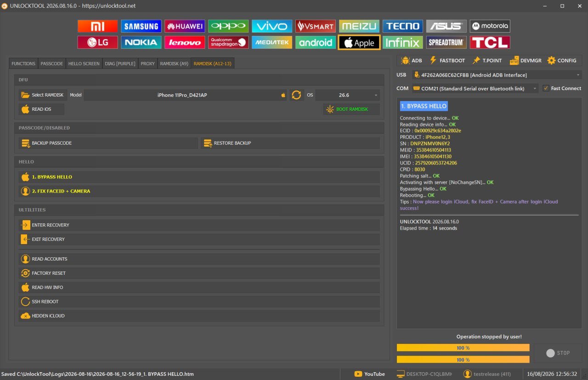The height and width of the screenshot is (380, 588).
Task: Click EXIT RECOVERY
Action: (199, 239)
